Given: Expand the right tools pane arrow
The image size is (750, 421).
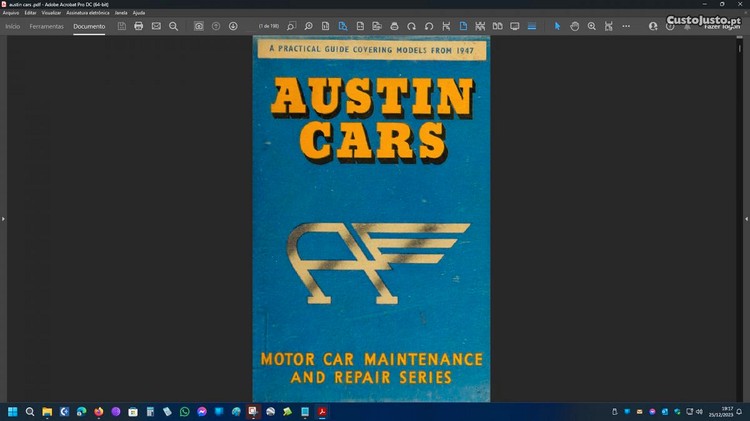Looking at the screenshot, I should point(746,218).
